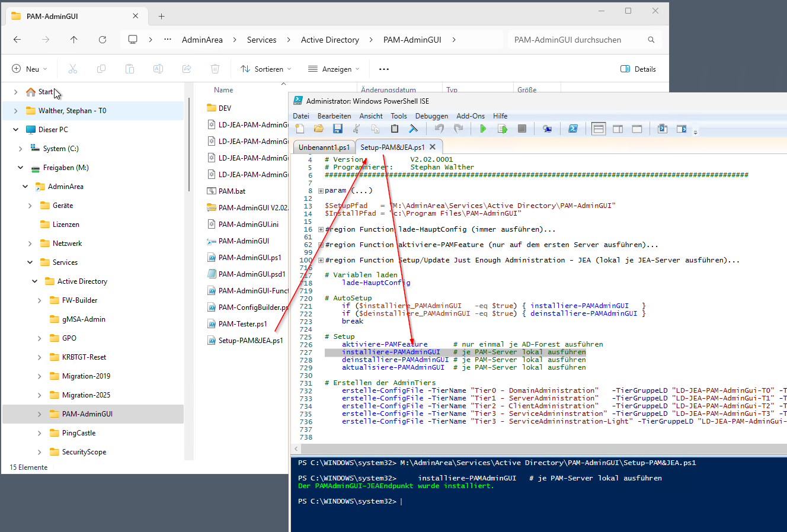Open the Neu dropdown in Explorer
The height and width of the screenshot is (532, 787).
pos(29,69)
